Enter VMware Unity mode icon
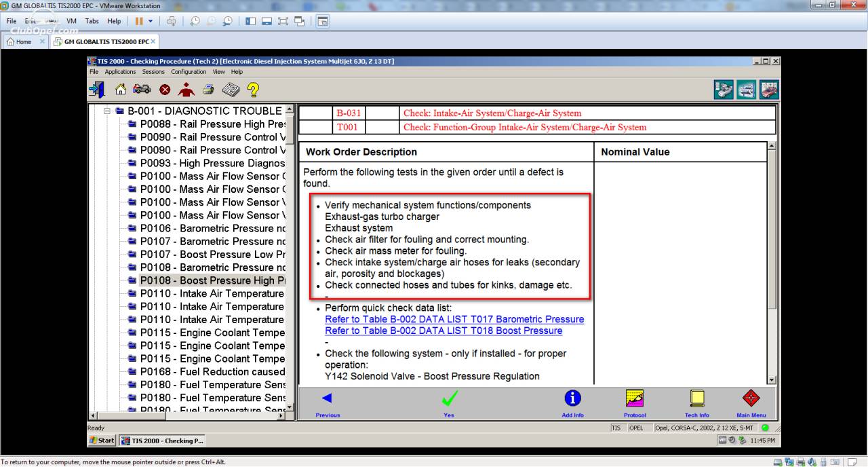 tap(300, 21)
